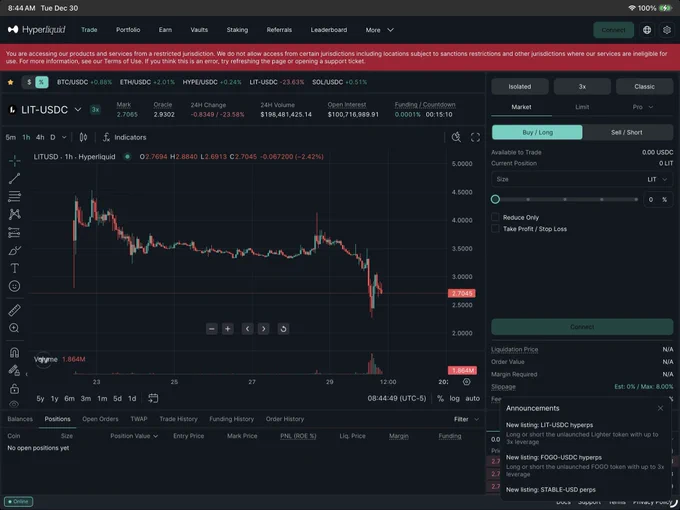Select the trend line drawing tool
Image resolution: width=680 pixels, height=510 pixels.
point(14,178)
